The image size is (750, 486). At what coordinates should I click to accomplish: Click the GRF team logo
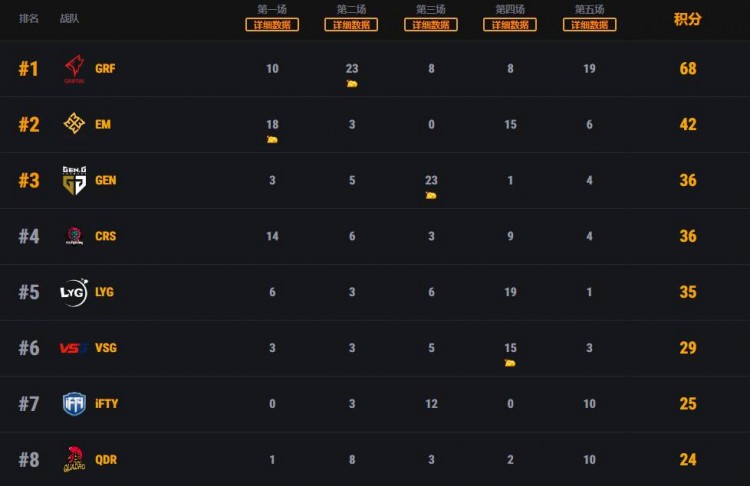pos(74,68)
